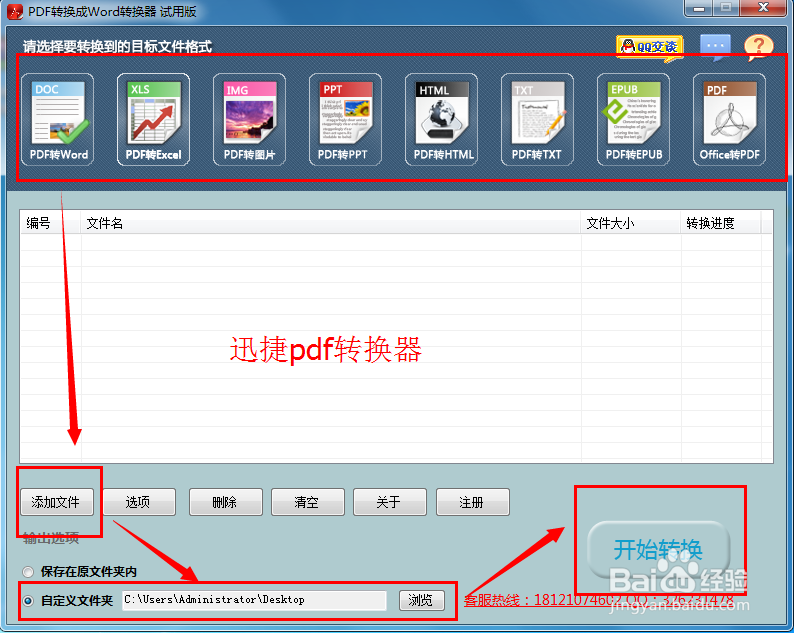
Task: Close the PDF converter window
Action: [x=764, y=8]
